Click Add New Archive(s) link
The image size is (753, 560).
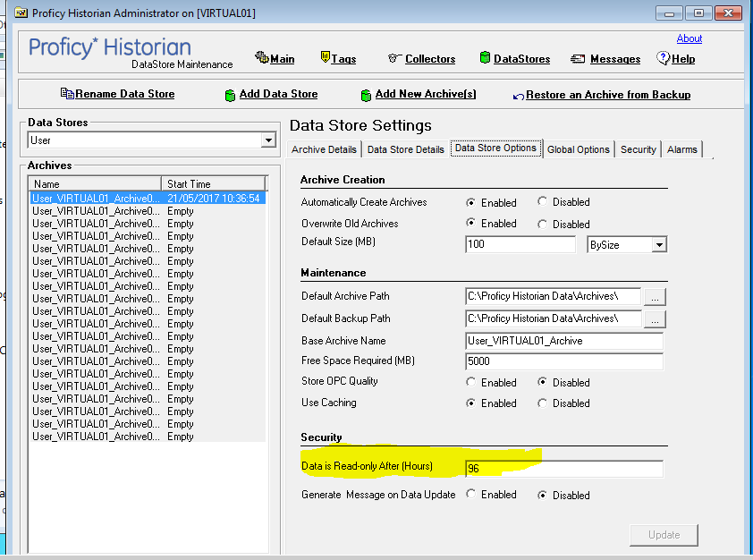tap(426, 94)
